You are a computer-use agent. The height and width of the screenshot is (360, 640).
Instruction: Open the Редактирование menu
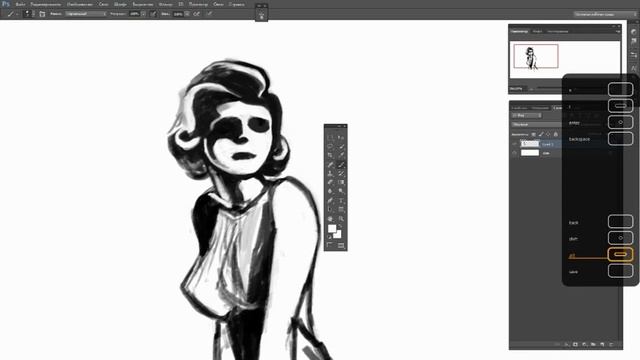[x=46, y=4]
